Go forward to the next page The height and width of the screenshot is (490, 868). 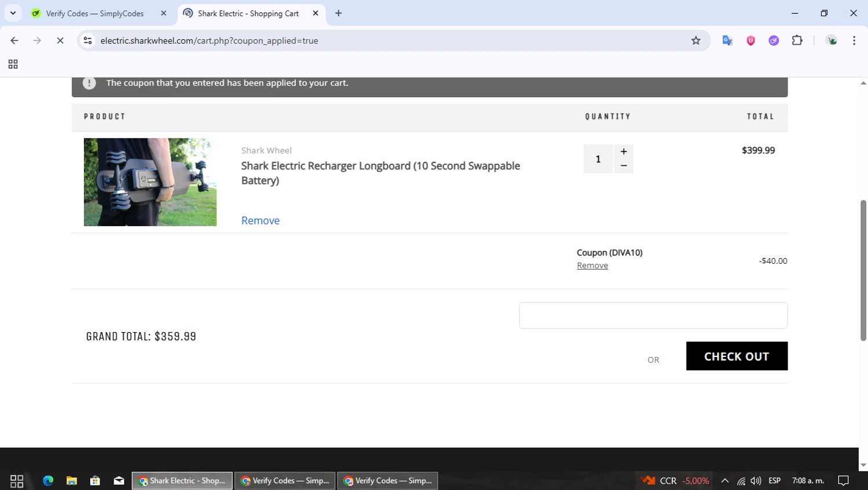(37, 40)
